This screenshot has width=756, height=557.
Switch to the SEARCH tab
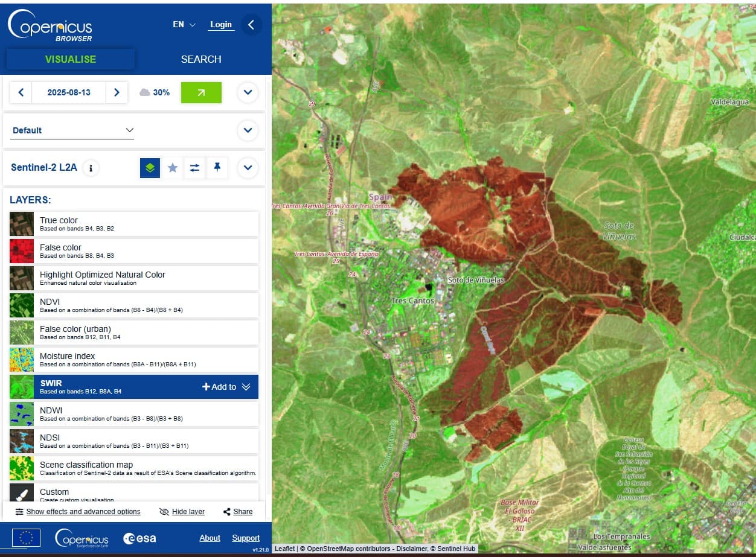point(201,59)
